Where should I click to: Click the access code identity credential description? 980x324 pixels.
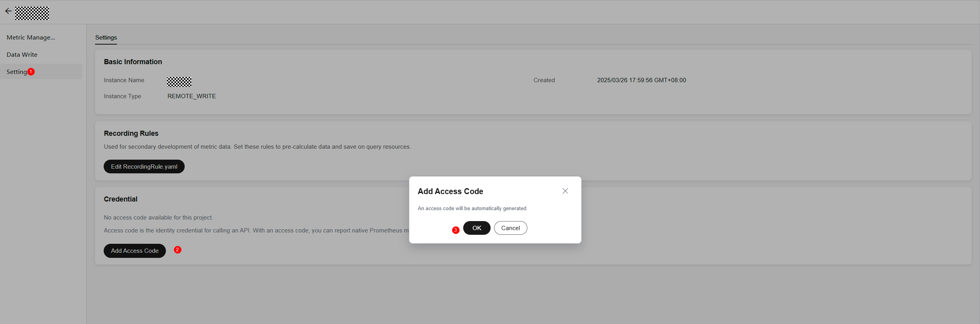click(x=256, y=230)
